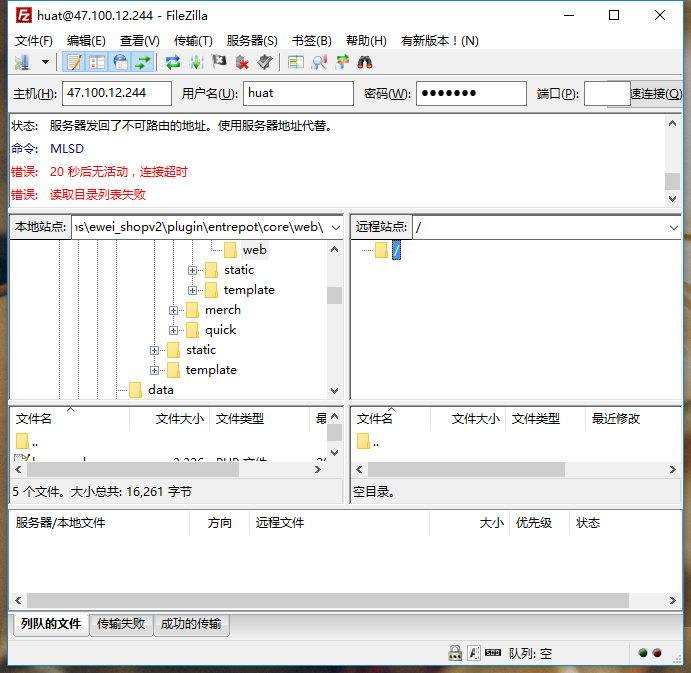This screenshot has width=691, height=673.
Task: Open the 编辑(E) menu
Action: tap(86, 41)
